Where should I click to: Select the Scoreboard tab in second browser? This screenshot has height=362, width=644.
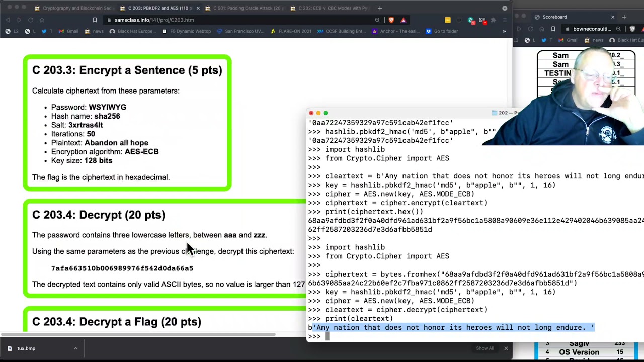[554, 17]
